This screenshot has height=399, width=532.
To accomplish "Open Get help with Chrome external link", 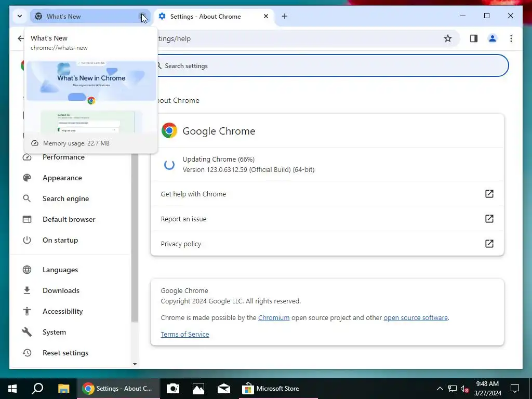I will pyautogui.click(x=489, y=194).
